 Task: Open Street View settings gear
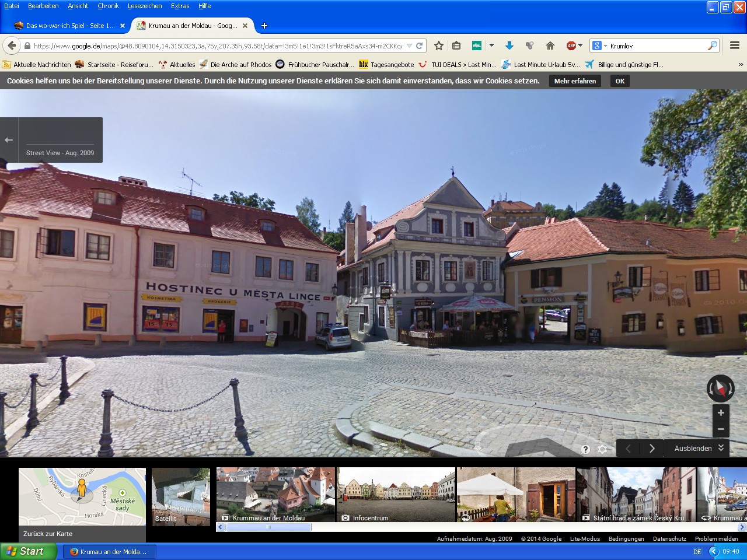603,449
